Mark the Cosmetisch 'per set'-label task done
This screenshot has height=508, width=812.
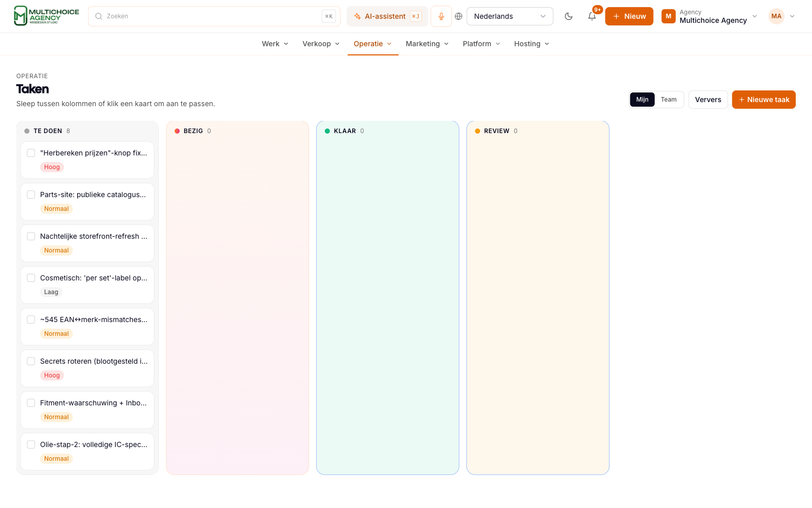pos(31,278)
